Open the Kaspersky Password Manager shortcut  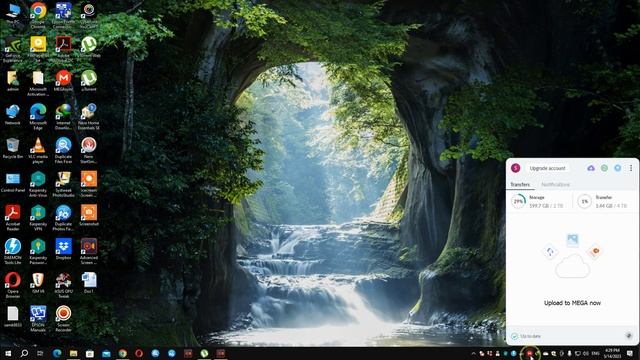pos(38,252)
